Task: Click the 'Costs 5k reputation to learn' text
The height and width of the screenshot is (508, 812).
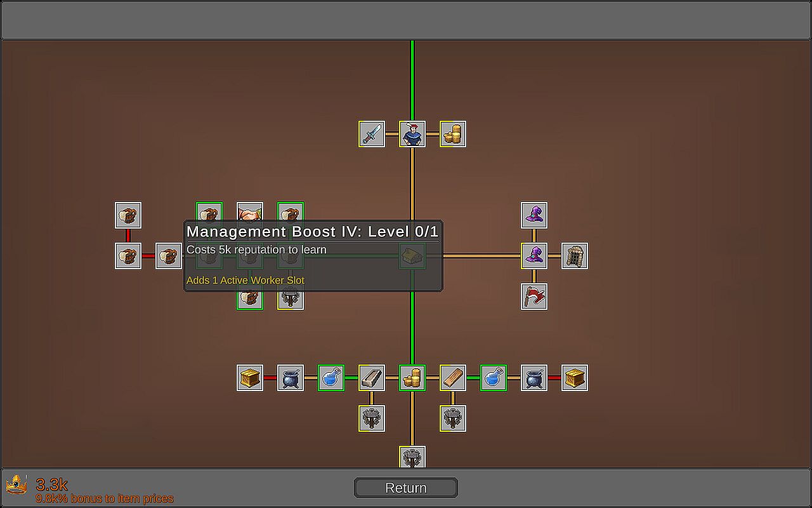Action: 256,250
